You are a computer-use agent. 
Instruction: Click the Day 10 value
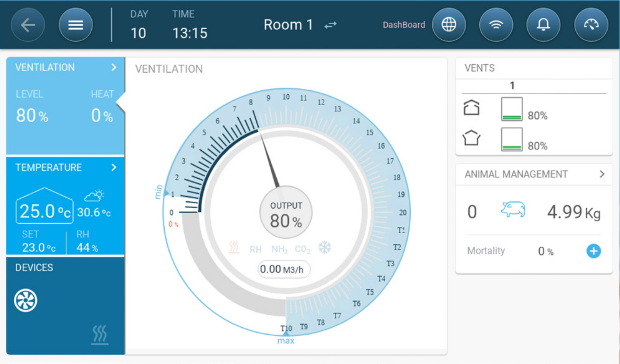point(138,33)
